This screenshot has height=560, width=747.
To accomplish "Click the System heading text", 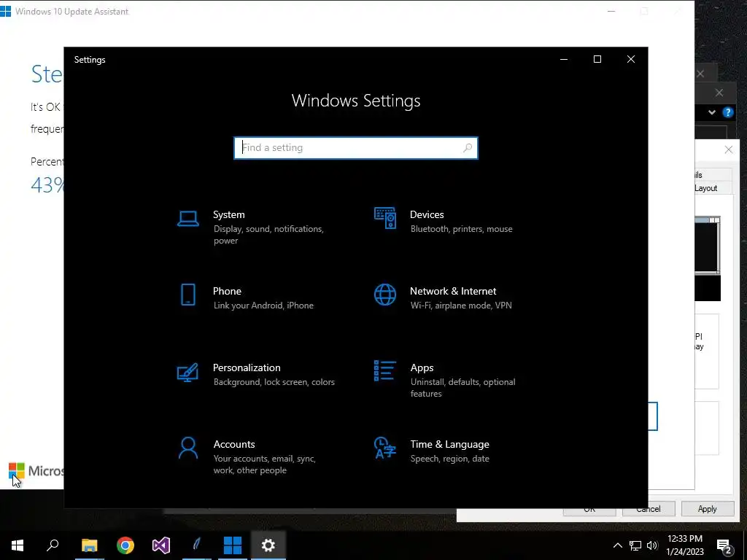I will click(x=228, y=215).
